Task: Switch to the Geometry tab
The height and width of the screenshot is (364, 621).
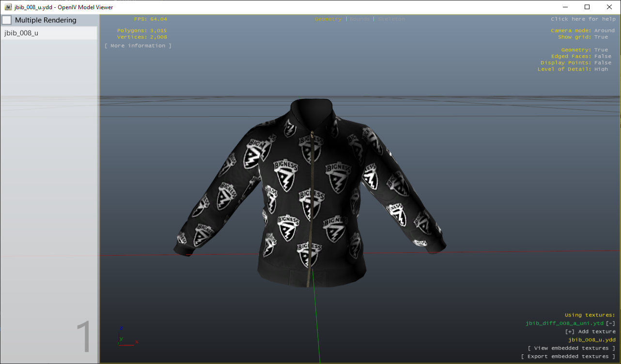Action: pyautogui.click(x=328, y=19)
